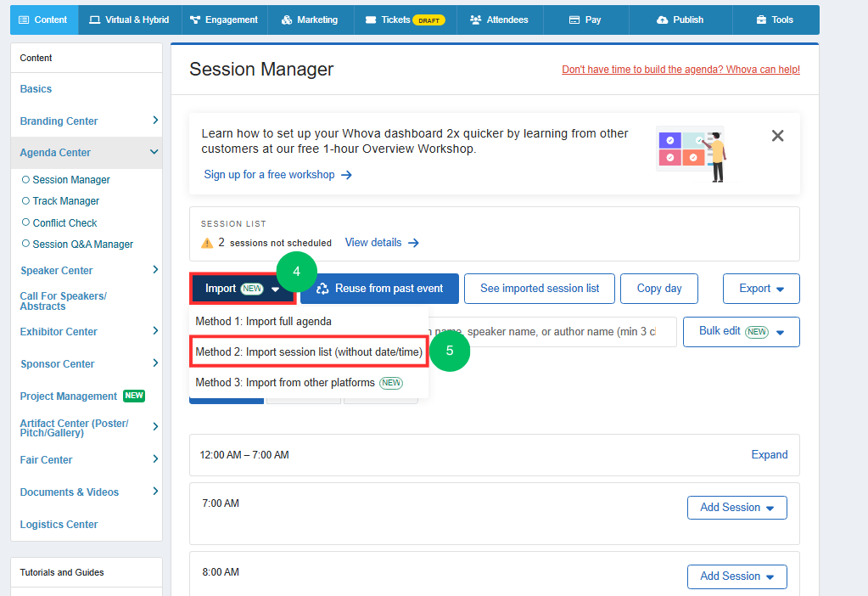This screenshot has width=868, height=596.
Task: Select Session Manager radio in sidebar
Action: coord(25,179)
